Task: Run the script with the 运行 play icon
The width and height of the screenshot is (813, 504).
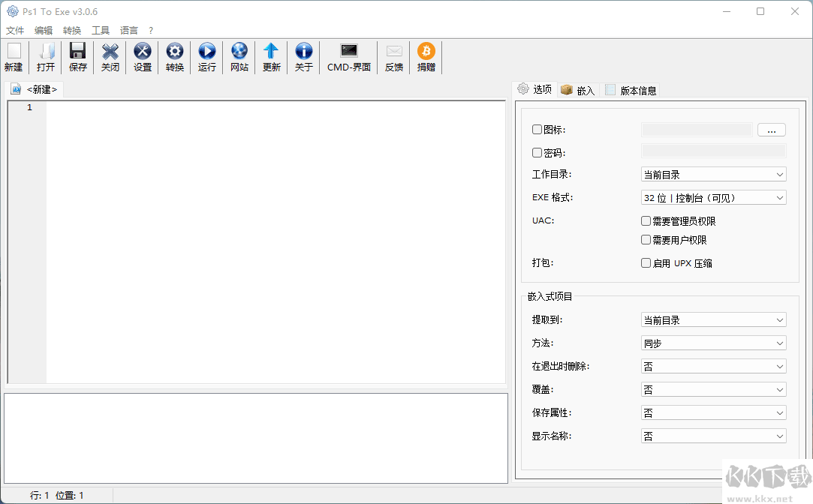Action: (206, 57)
